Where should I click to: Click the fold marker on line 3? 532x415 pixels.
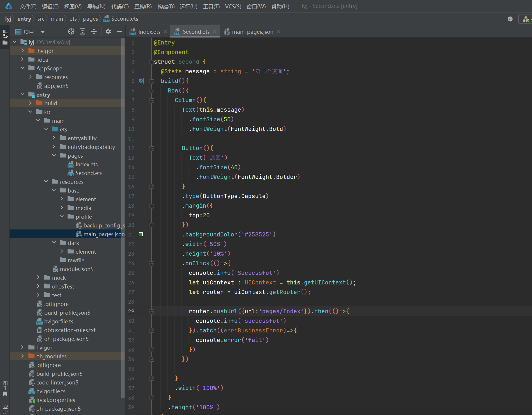tap(152, 62)
